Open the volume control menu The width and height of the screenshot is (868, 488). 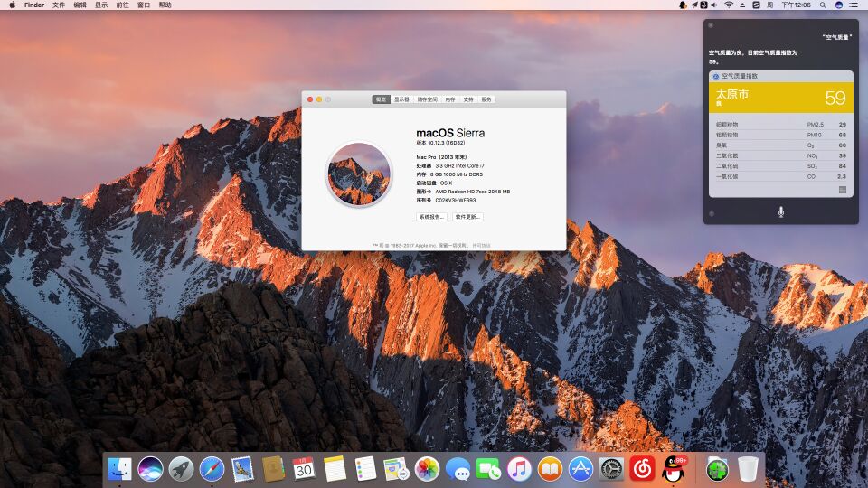click(x=713, y=5)
